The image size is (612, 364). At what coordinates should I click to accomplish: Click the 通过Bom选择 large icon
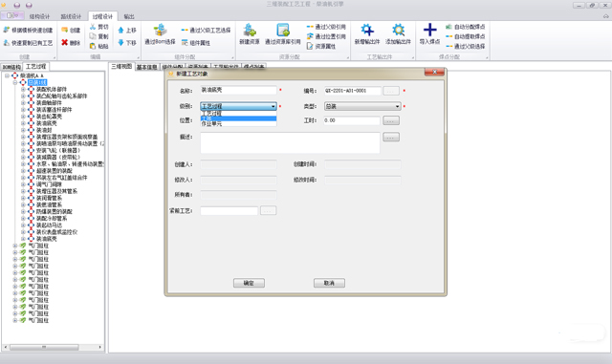click(160, 30)
